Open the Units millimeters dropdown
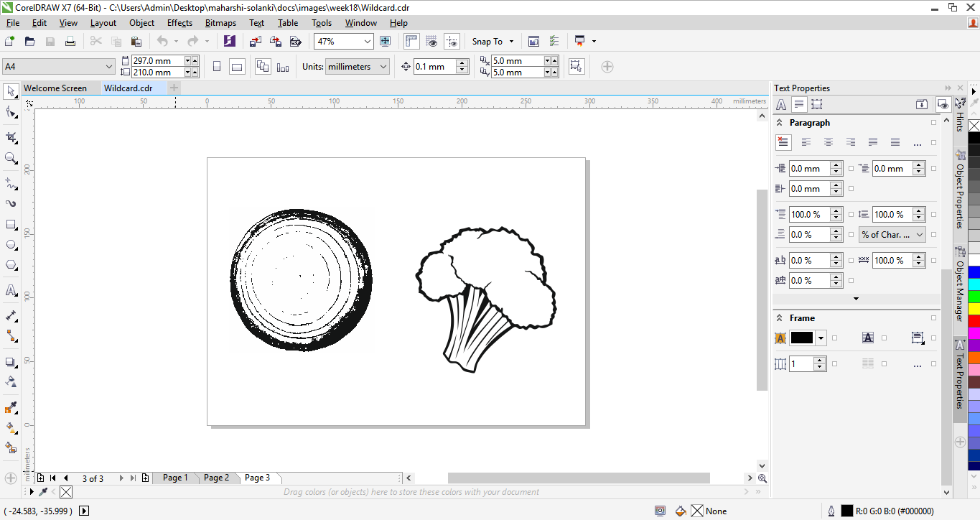Image resolution: width=980 pixels, height=520 pixels. click(x=383, y=67)
